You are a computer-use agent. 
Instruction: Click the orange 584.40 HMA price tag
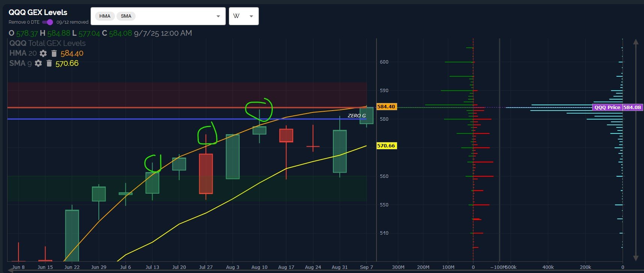pyautogui.click(x=386, y=107)
